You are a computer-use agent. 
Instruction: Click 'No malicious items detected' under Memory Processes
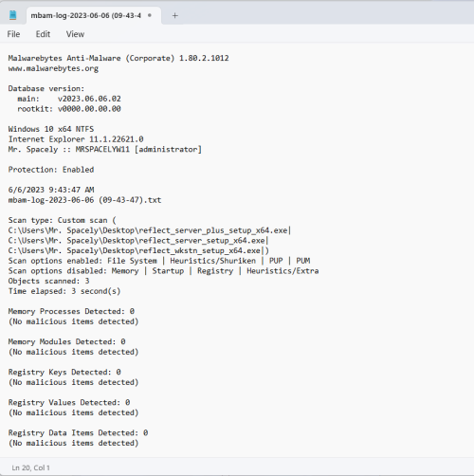(x=74, y=321)
